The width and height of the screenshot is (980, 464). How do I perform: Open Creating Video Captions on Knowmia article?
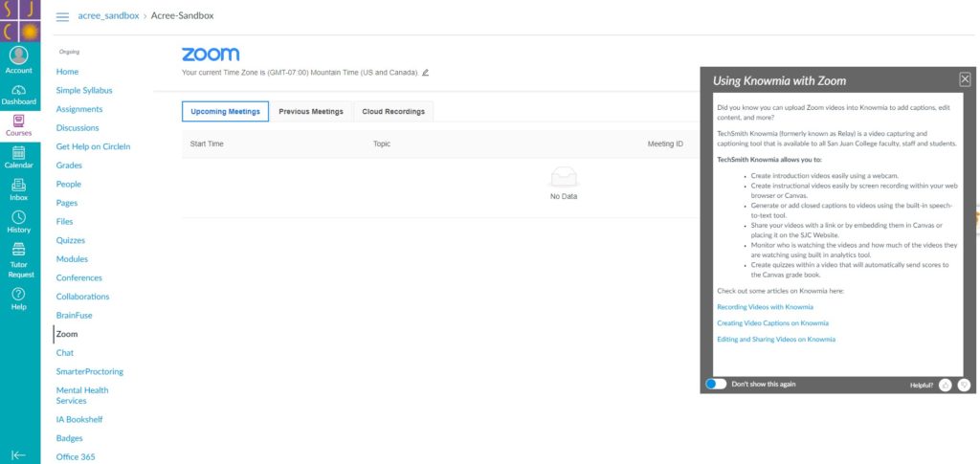772,323
